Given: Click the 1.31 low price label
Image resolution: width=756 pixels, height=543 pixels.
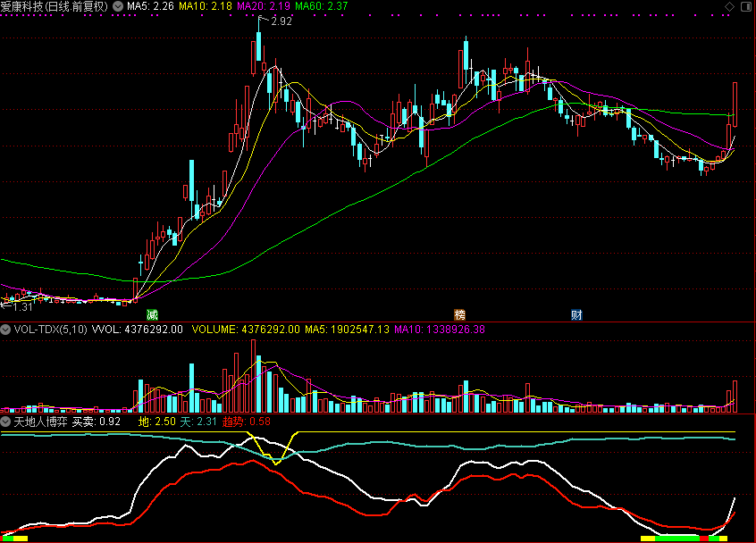Looking at the screenshot, I should [x=22, y=307].
